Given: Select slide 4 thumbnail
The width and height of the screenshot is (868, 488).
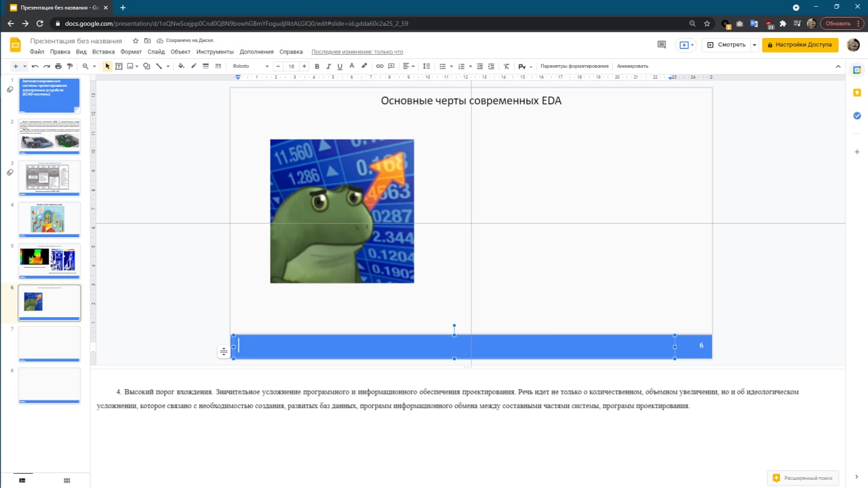Looking at the screenshot, I should click(49, 220).
